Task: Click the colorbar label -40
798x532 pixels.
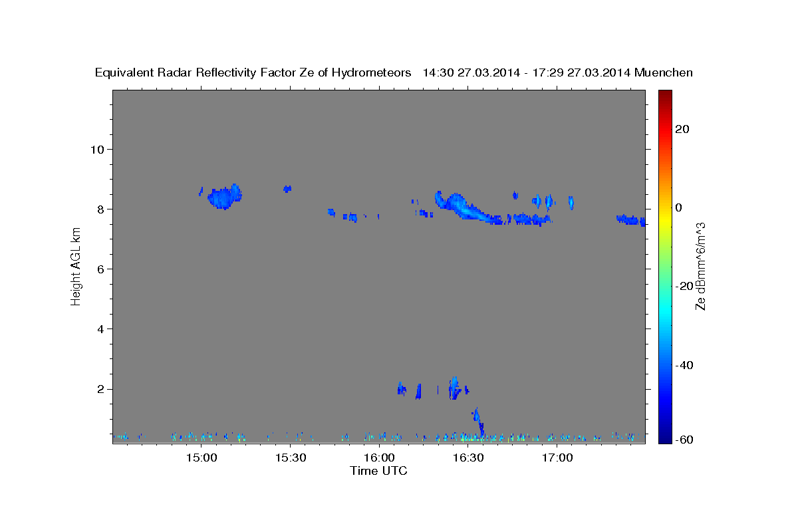Action: (x=684, y=364)
